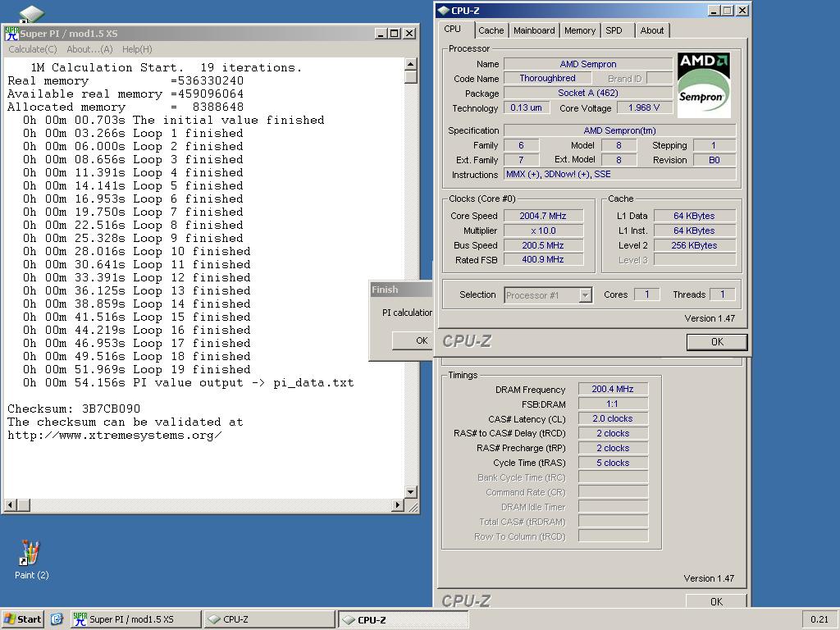Click the DRAM Frequency value 200.4 MHz

(x=613, y=390)
